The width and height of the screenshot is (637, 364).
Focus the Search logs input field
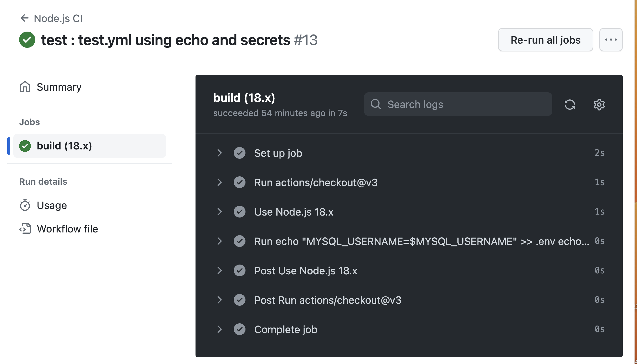pos(458,104)
